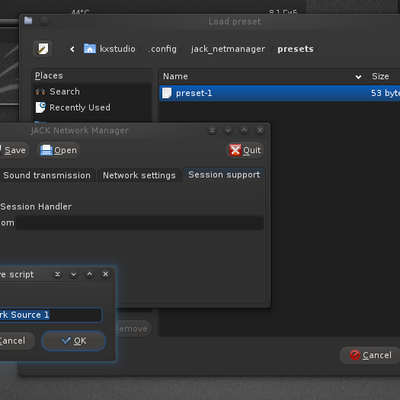
Task: Click the Session Handler text field
Action: [140, 223]
